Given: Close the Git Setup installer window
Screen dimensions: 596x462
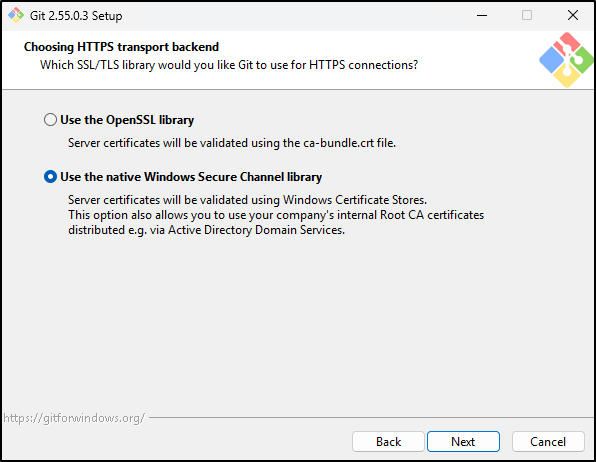Looking at the screenshot, I should coord(573,16).
